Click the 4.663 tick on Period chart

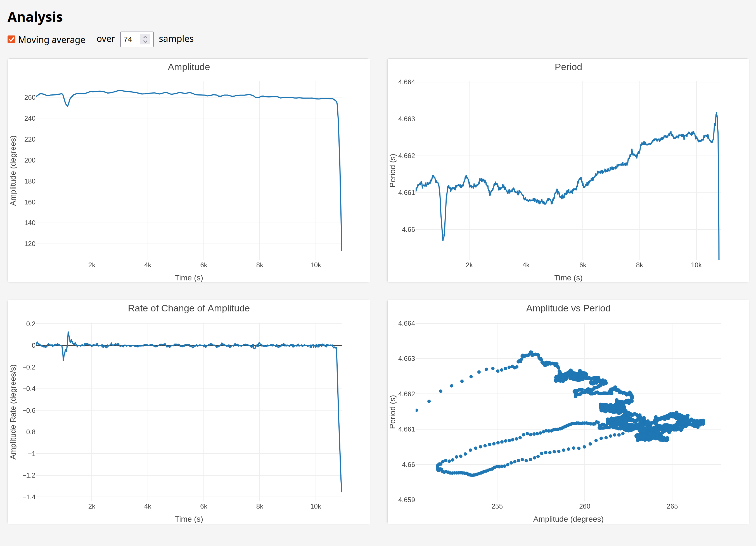[x=406, y=119]
